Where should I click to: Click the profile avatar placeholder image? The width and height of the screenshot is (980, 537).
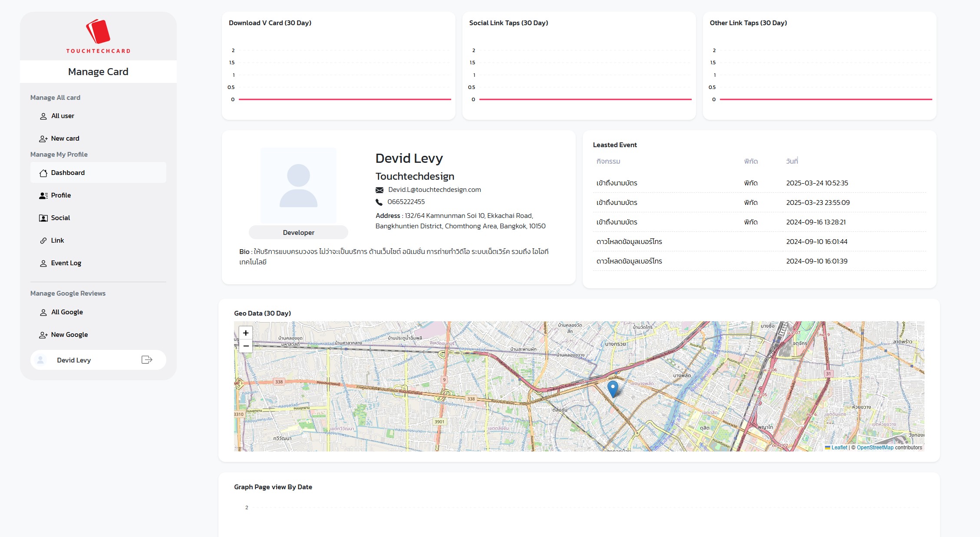coord(298,185)
